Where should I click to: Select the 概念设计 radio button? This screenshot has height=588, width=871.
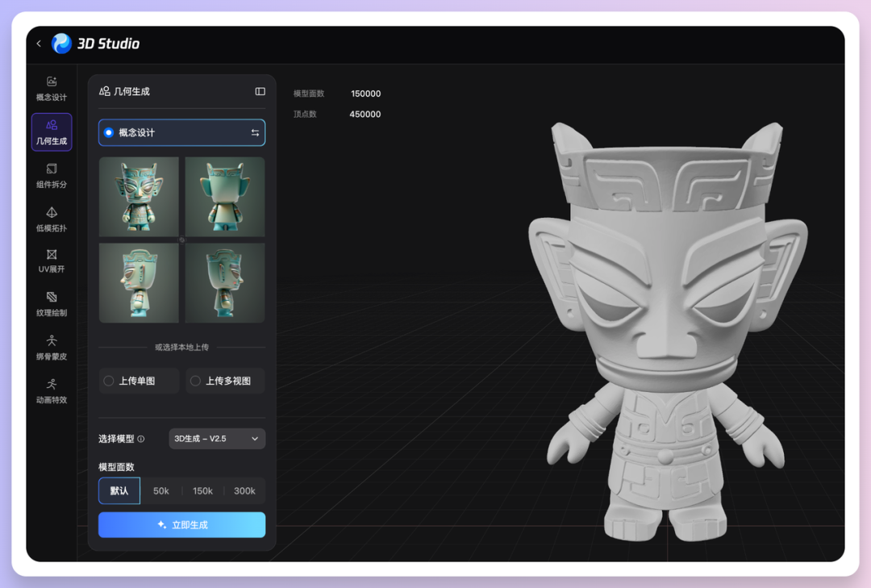click(109, 133)
